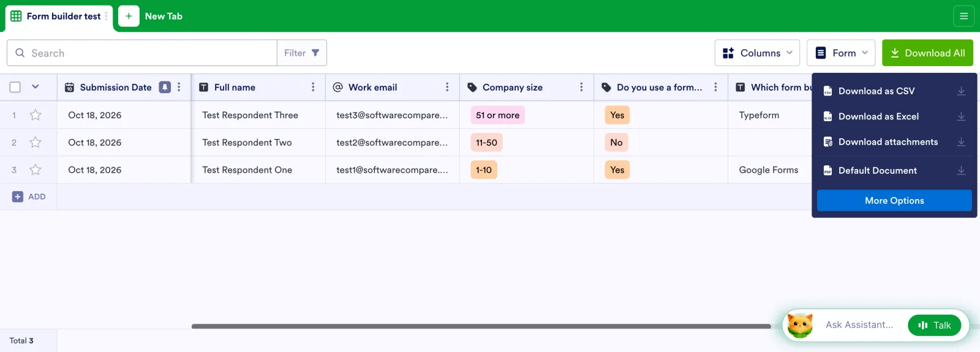Image resolution: width=980 pixels, height=352 pixels.
Task: Click the Ask Assistant input
Action: coord(859,325)
